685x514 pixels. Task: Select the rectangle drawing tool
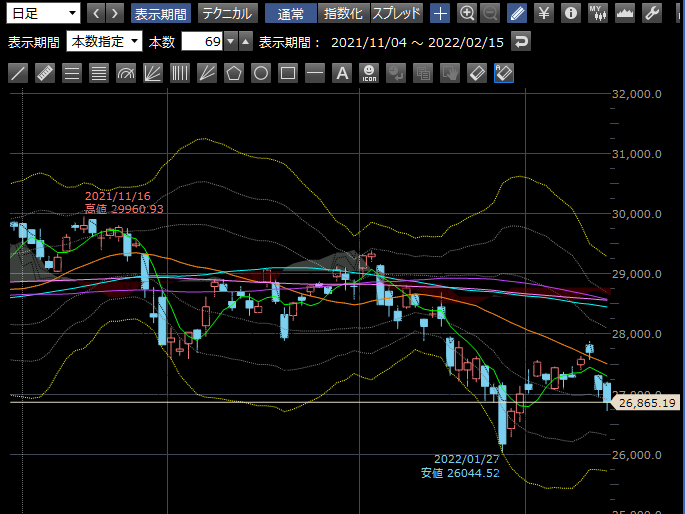(288, 73)
